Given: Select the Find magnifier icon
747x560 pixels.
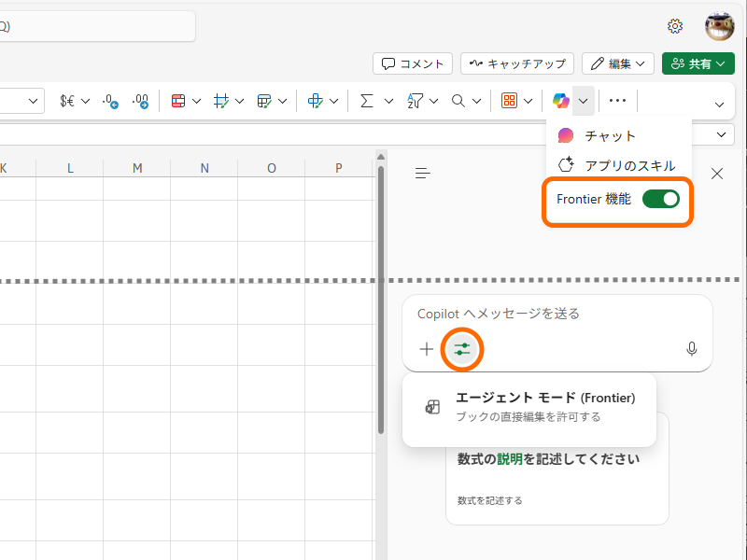Looking at the screenshot, I should 458,100.
